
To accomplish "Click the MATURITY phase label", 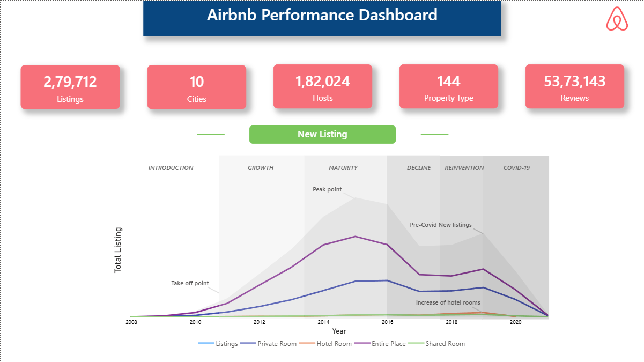I will point(343,168).
